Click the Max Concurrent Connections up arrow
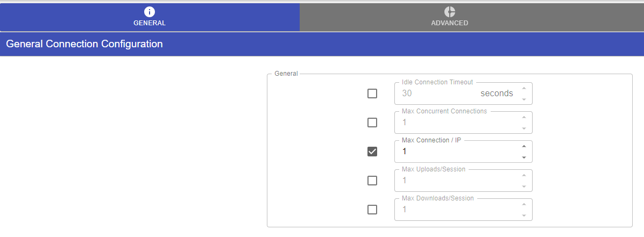 523,117
